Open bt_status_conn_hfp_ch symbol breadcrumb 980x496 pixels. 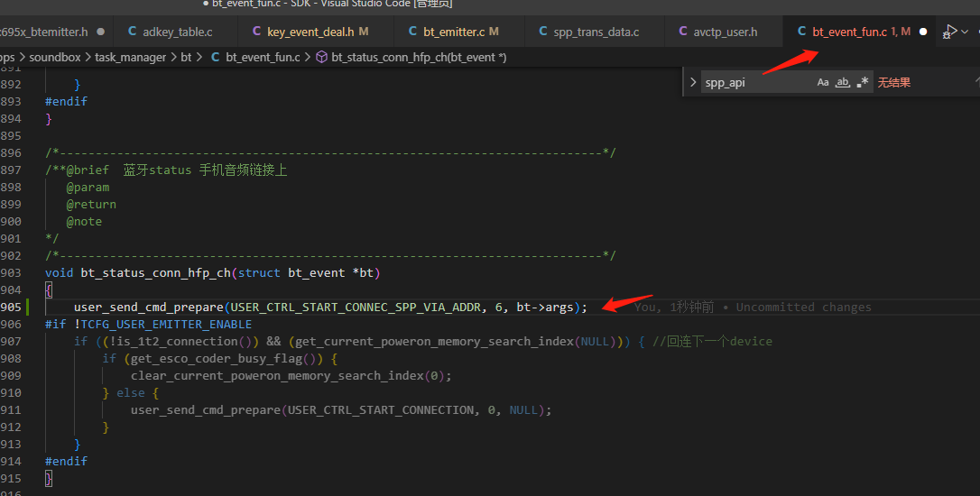pos(419,58)
